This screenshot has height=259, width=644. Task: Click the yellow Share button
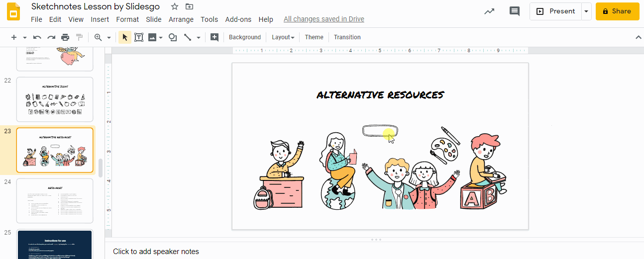[x=617, y=11]
